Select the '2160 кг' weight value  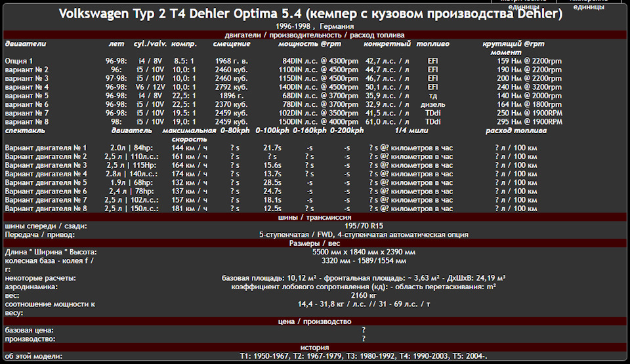[364, 296]
